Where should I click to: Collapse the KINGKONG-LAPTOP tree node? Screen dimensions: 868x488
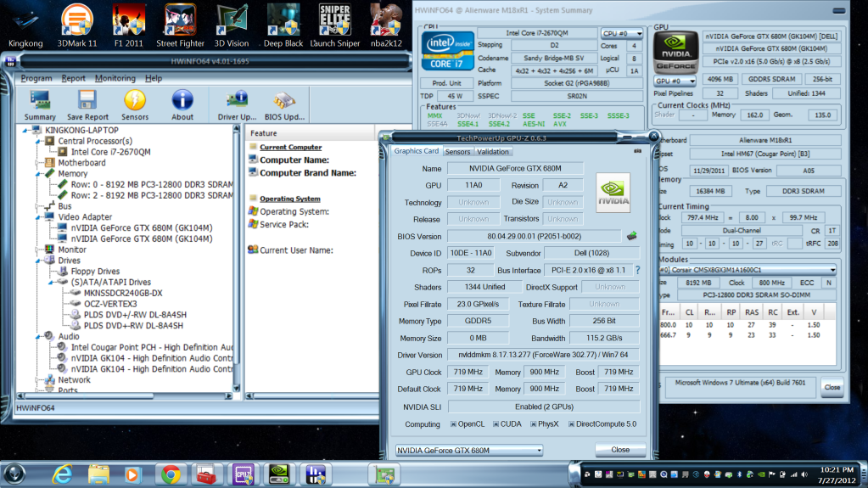(25, 130)
